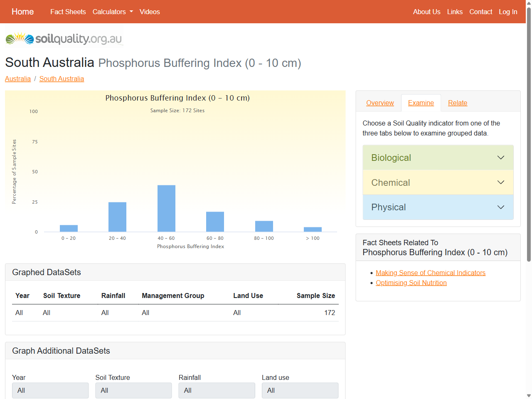Open the Year filter dropdown
The image size is (532, 399).
[50, 390]
